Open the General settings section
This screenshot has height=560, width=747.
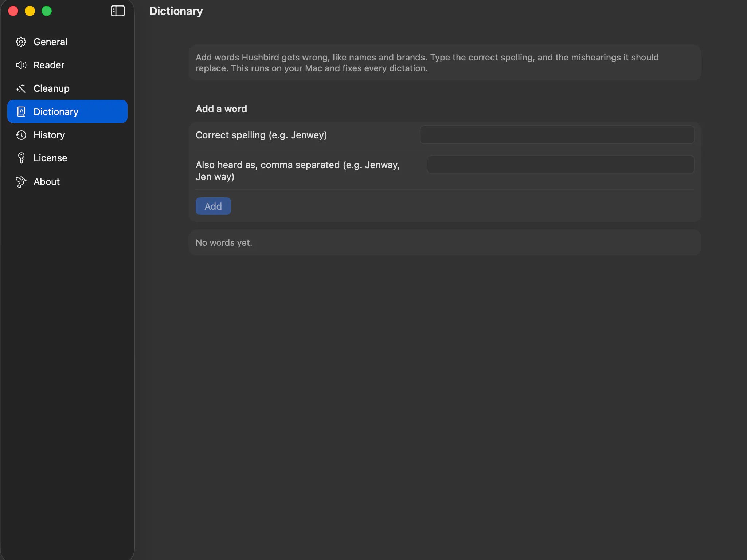point(67,42)
